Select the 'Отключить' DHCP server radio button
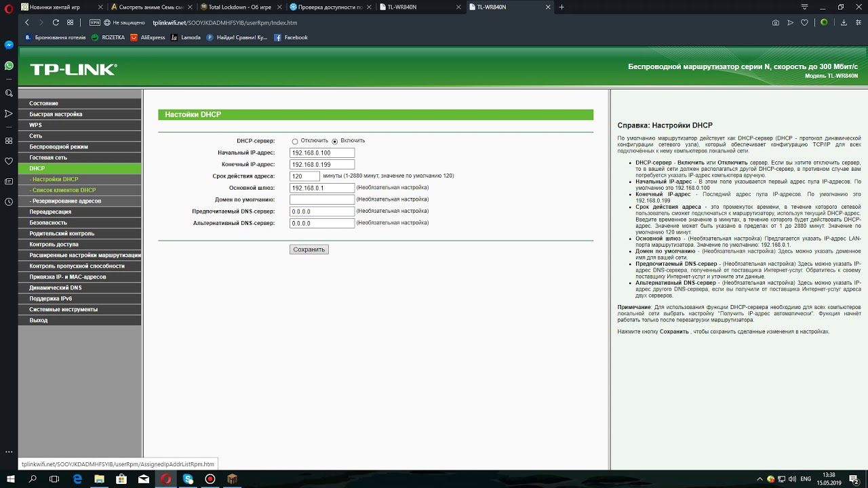Screen dimensions: 868x488 (295, 141)
